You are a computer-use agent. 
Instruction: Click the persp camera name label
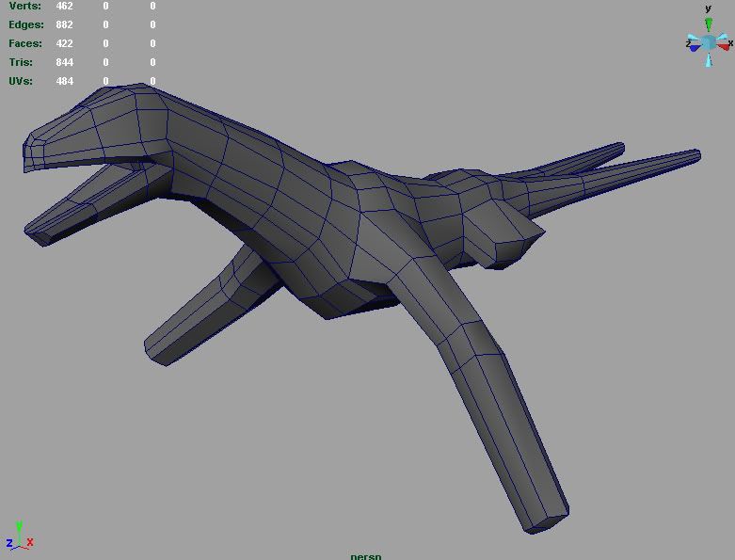click(366, 555)
